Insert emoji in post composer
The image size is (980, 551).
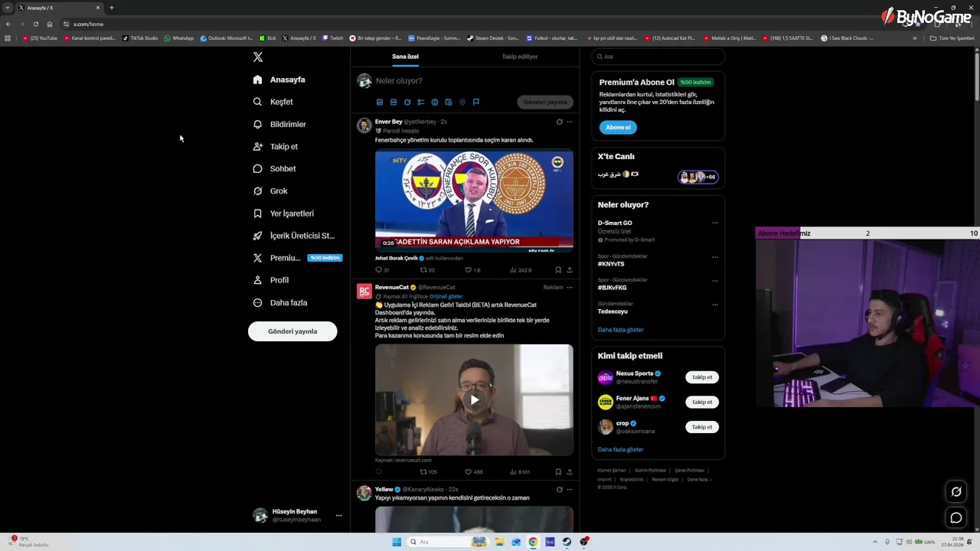click(x=435, y=102)
